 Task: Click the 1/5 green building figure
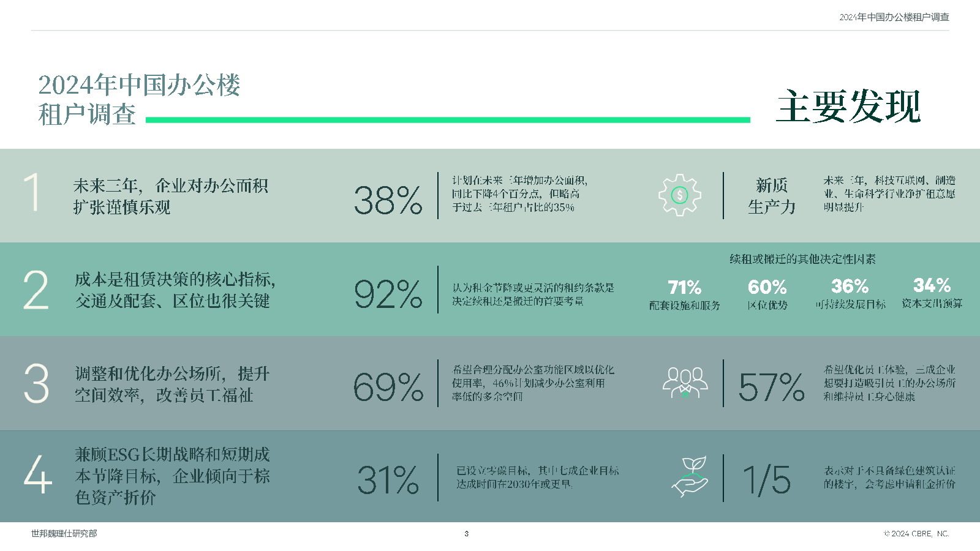click(766, 479)
